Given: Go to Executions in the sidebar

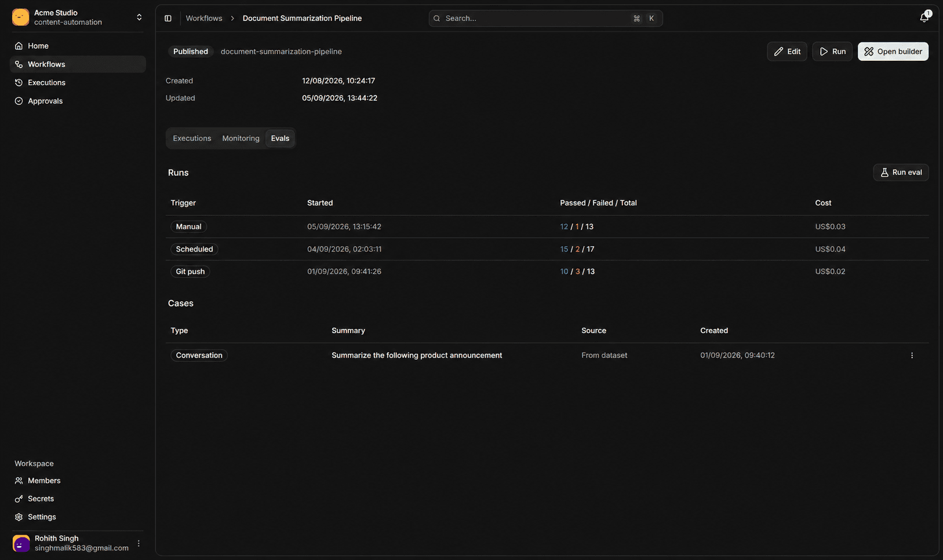Looking at the screenshot, I should tap(78, 83).
